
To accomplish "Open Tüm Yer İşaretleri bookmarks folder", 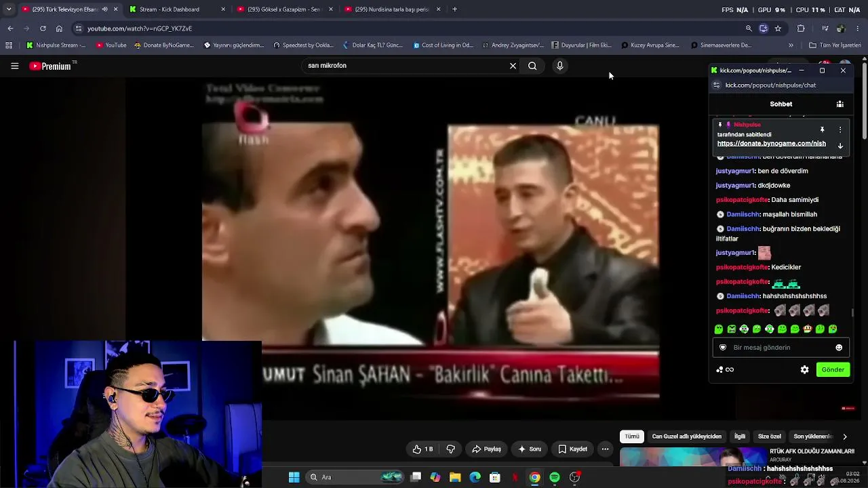I will (x=835, y=45).
